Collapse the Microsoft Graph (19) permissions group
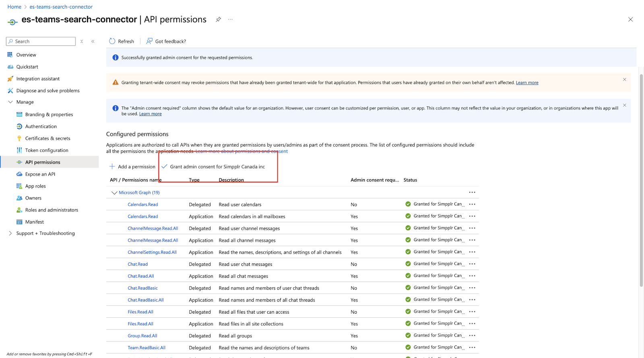 [x=114, y=193]
